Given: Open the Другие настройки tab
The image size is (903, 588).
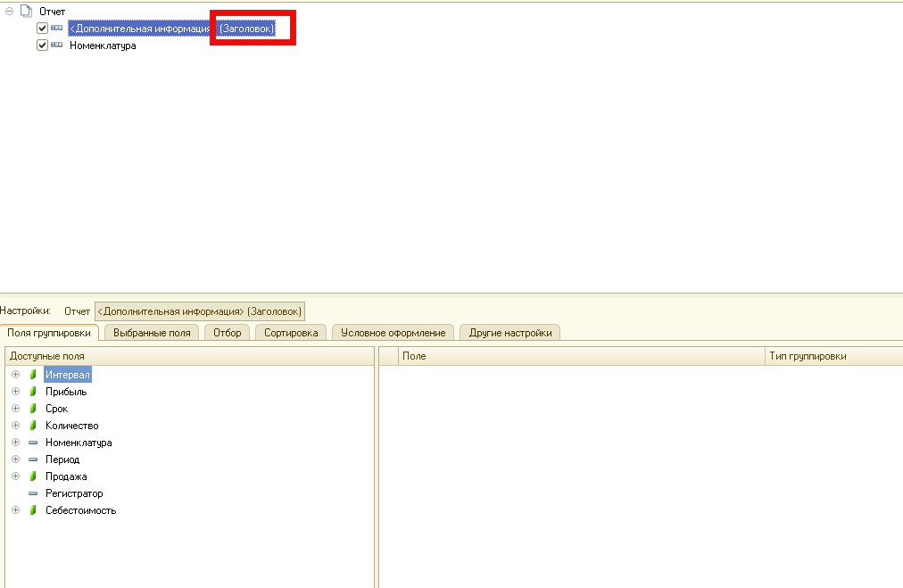Looking at the screenshot, I should (x=510, y=333).
